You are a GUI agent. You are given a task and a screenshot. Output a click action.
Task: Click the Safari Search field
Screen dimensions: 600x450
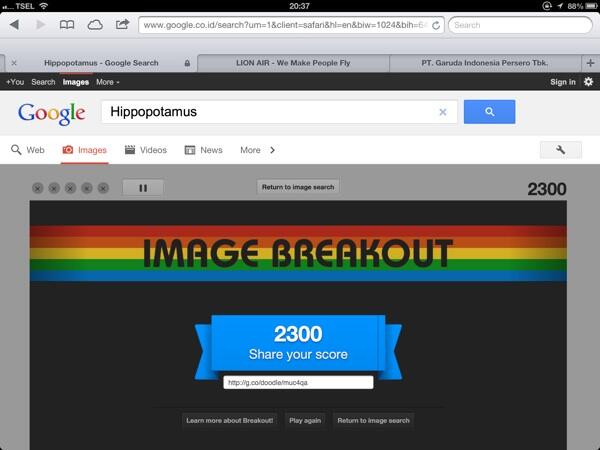click(520, 25)
